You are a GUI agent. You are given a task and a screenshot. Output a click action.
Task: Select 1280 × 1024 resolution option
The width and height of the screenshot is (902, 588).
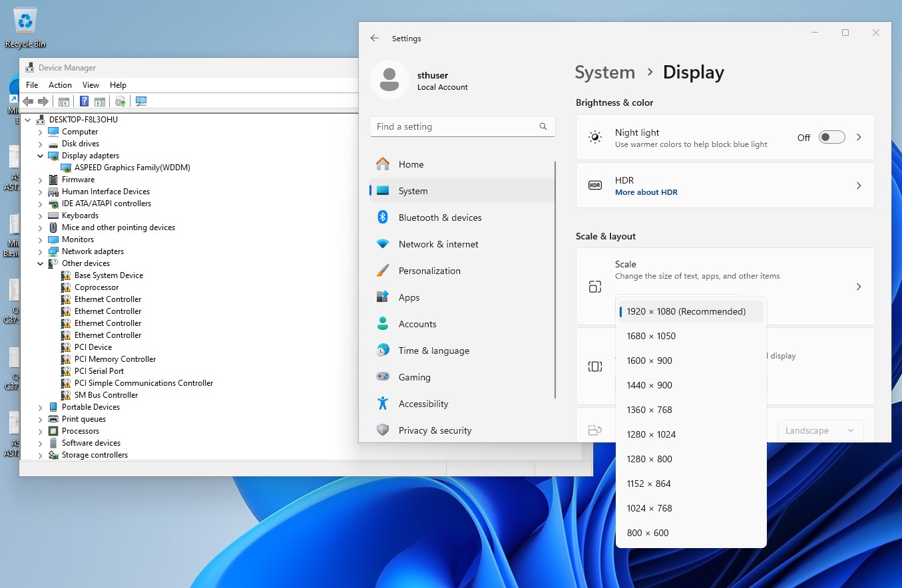651,434
